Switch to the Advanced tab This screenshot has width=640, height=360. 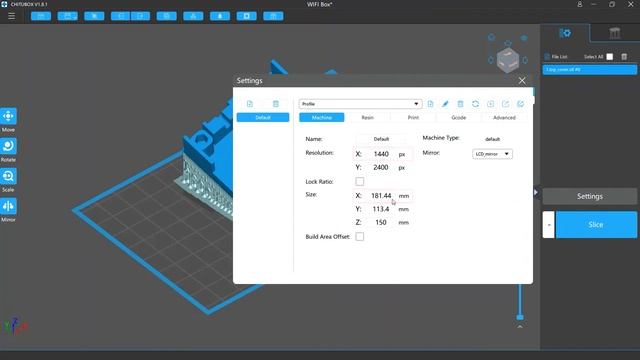pyautogui.click(x=504, y=118)
